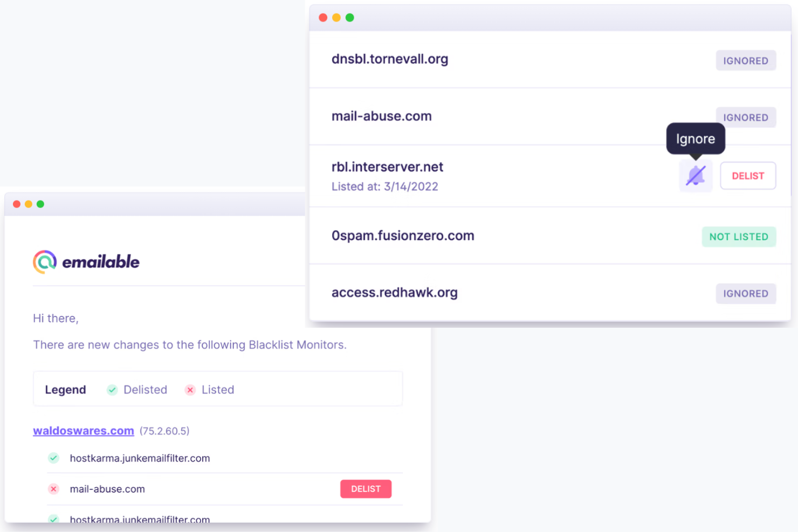
Task: Close the email window with red button
Action: point(17,204)
